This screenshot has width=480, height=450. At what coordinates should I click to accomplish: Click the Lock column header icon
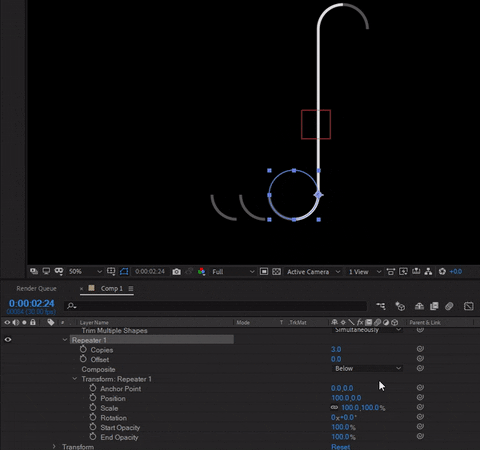pos(33,322)
